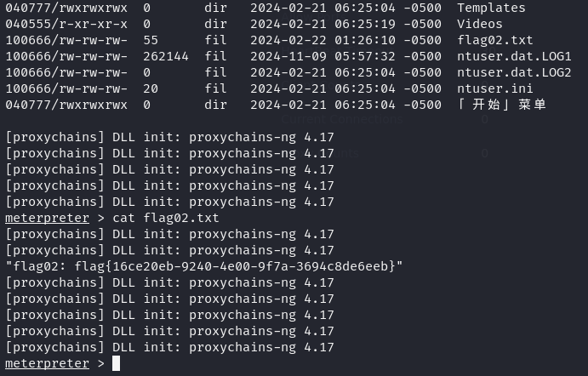588x376 pixels.
Task: Click the underlined meterpreter prompt at bottom
Action: (48, 363)
